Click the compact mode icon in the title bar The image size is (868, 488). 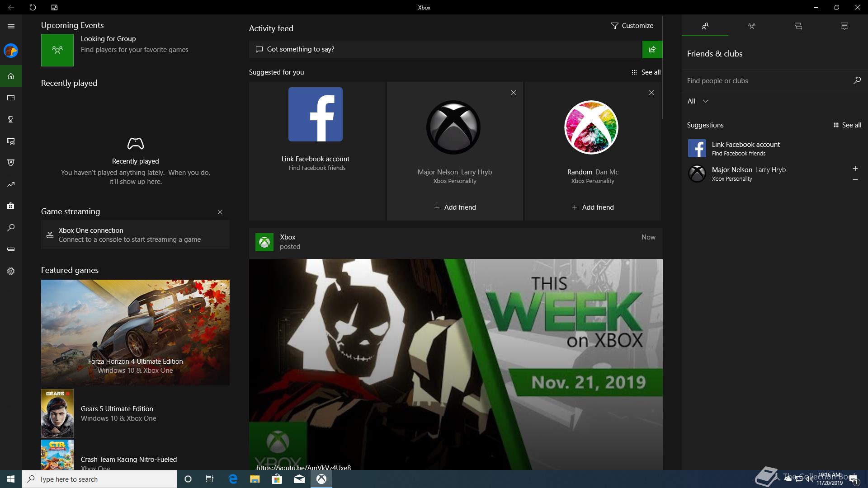(x=54, y=7)
